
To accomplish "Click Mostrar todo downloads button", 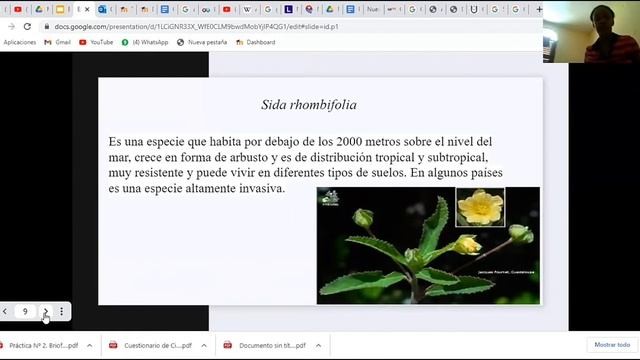I will tap(612, 345).
